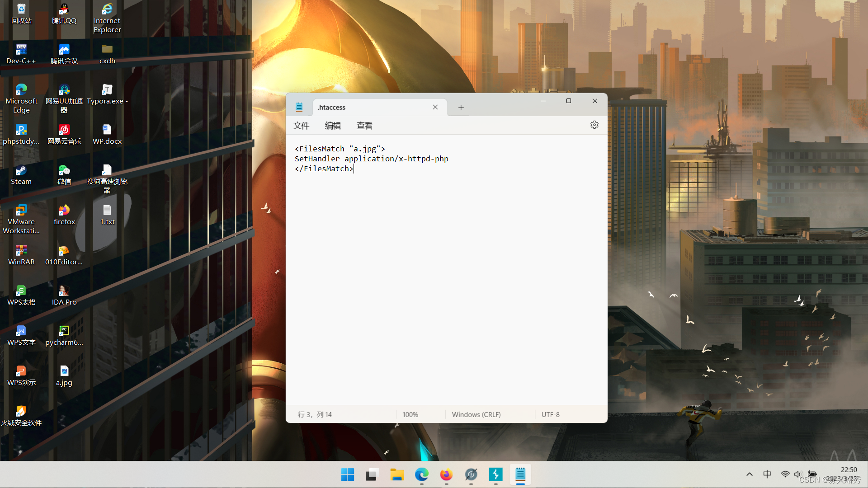The height and width of the screenshot is (488, 868).
Task: Launch Firefox from the taskbar
Action: 446,474
